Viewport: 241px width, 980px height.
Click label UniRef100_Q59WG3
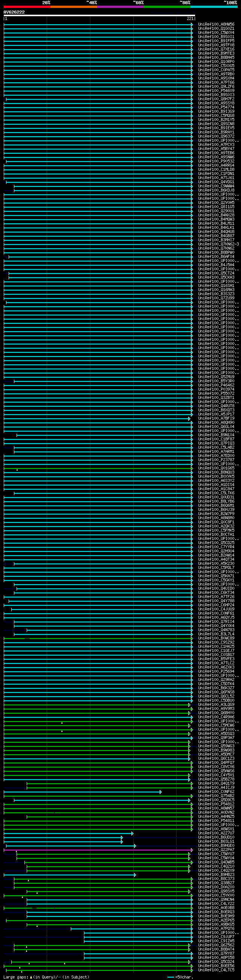(x=216, y=747)
